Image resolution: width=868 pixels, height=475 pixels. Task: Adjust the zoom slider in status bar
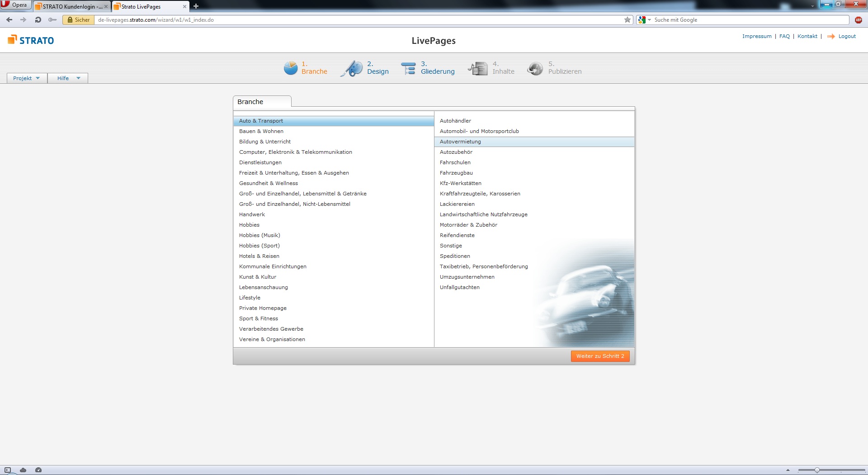coord(817,470)
